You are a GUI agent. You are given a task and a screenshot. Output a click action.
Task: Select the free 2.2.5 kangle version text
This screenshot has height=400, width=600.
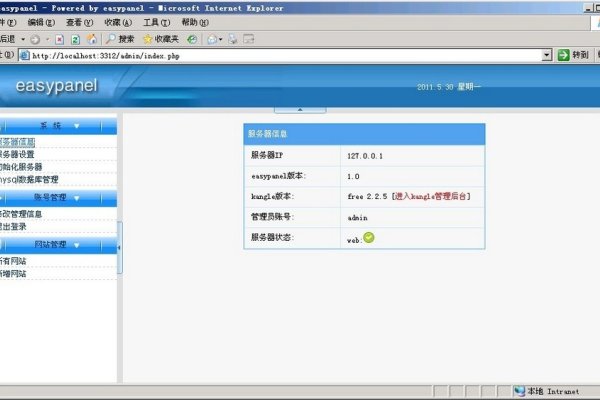click(x=367, y=196)
